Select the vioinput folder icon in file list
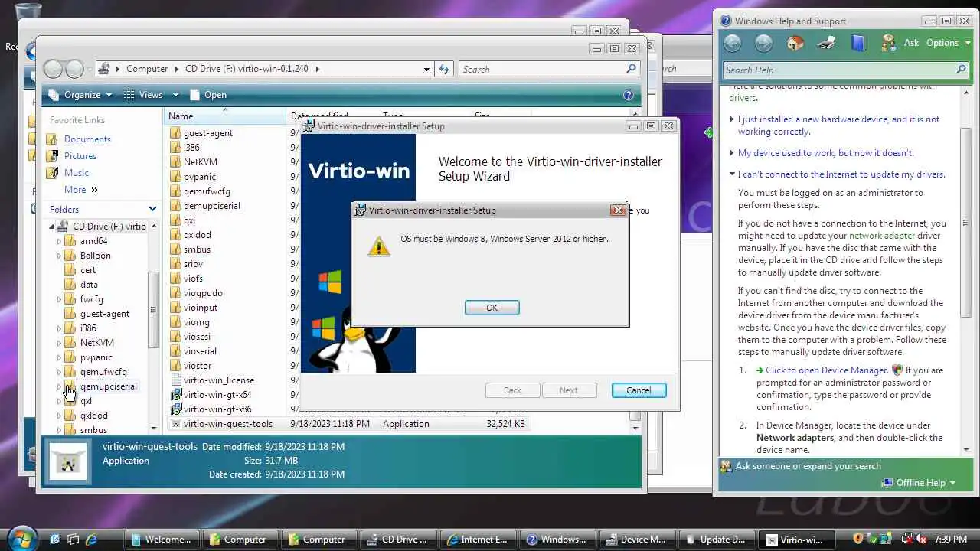 click(175, 308)
